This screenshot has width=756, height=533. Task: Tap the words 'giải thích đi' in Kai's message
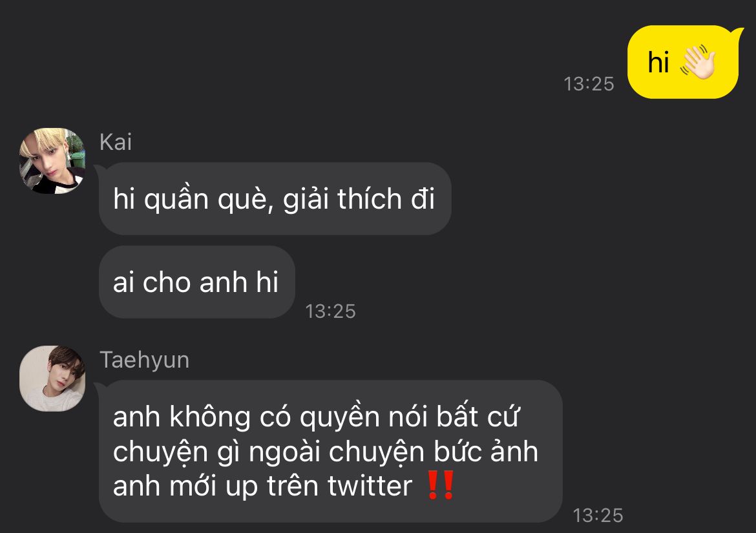(x=359, y=199)
